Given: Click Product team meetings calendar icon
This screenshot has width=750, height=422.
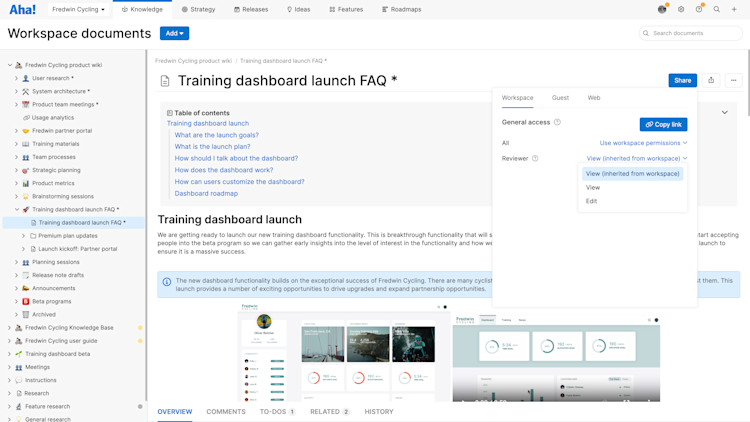Looking at the screenshot, I should [26, 104].
